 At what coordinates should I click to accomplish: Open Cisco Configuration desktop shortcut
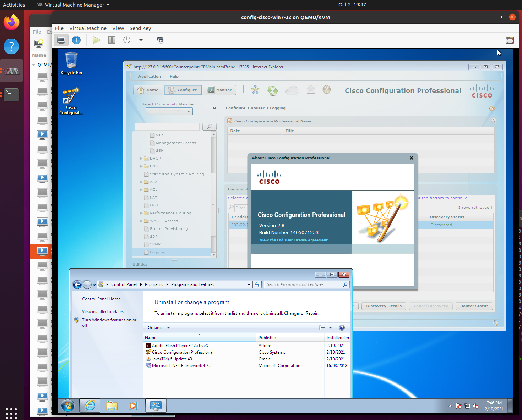click(x=71, y=101)
